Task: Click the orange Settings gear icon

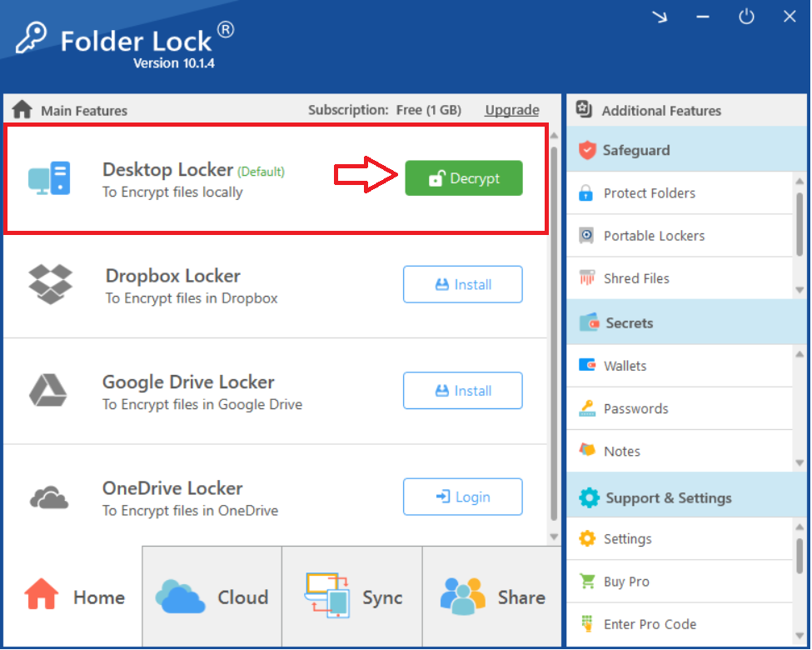Action: (587, 538)
